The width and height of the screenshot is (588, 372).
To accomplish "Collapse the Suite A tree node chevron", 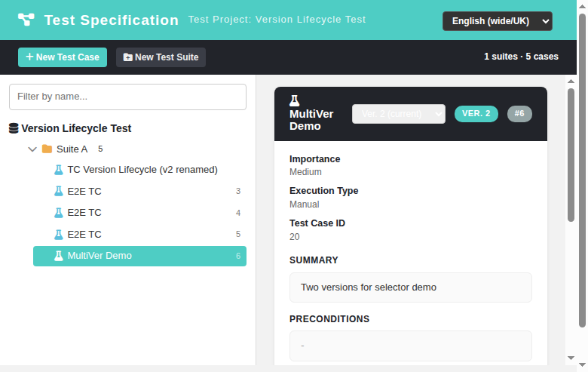I will point(32,149).
